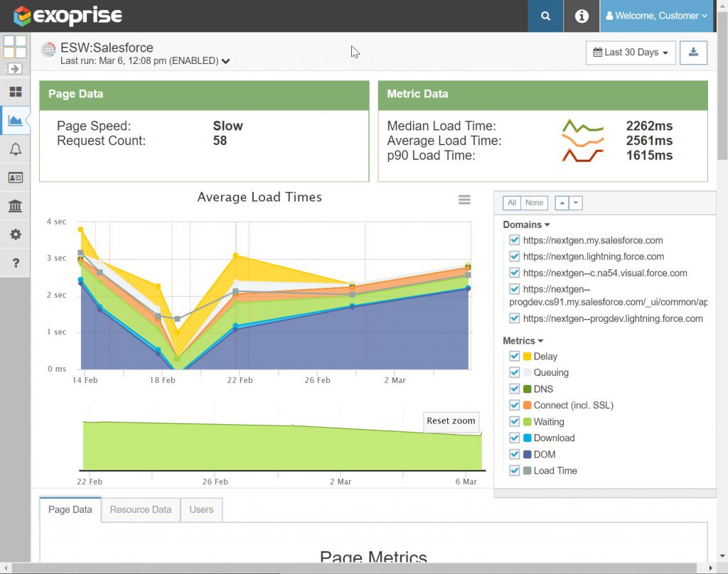Image resolution: width=728 pixels, height=574 pixels.
Task: Open the info circle icon
Action: (x=582, y=16)
